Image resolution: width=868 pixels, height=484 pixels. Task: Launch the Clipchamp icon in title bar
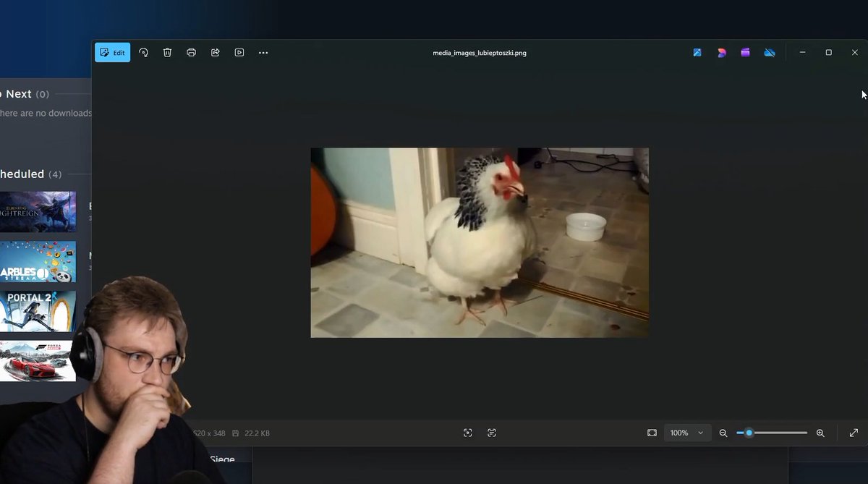coord(745,53)
